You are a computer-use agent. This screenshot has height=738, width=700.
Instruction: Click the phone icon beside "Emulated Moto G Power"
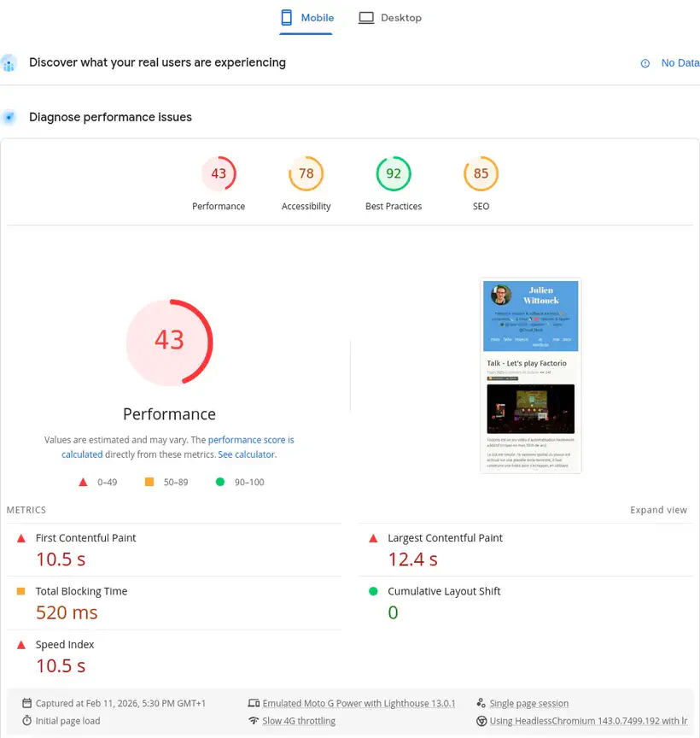coord(255,703)
